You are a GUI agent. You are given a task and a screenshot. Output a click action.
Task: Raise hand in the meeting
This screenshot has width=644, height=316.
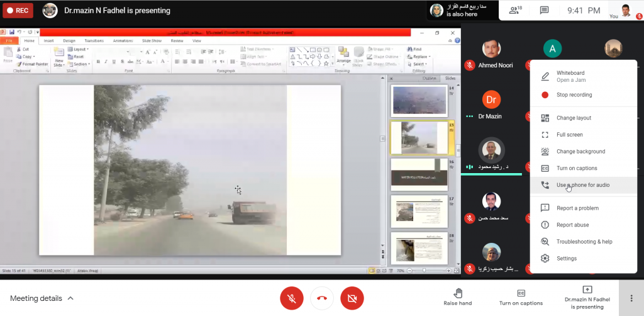point(458,296)
